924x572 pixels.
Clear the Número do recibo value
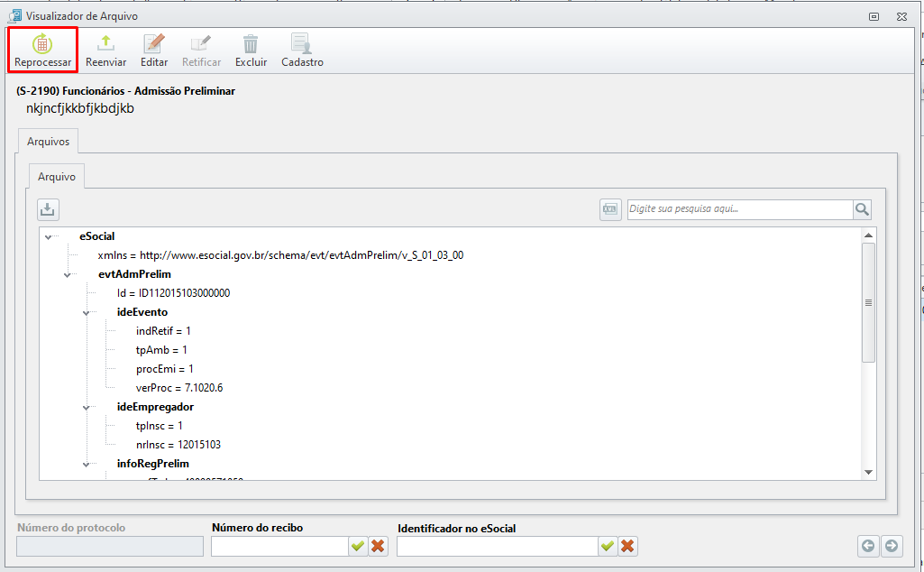(x=378, y=546)
